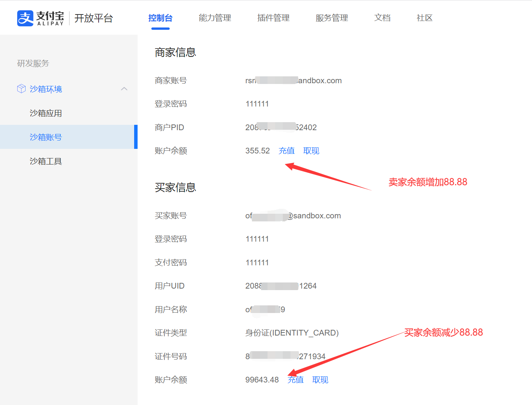
Task: Click 充值 next to buyer balance 99643.48
Action: [296, 380]
